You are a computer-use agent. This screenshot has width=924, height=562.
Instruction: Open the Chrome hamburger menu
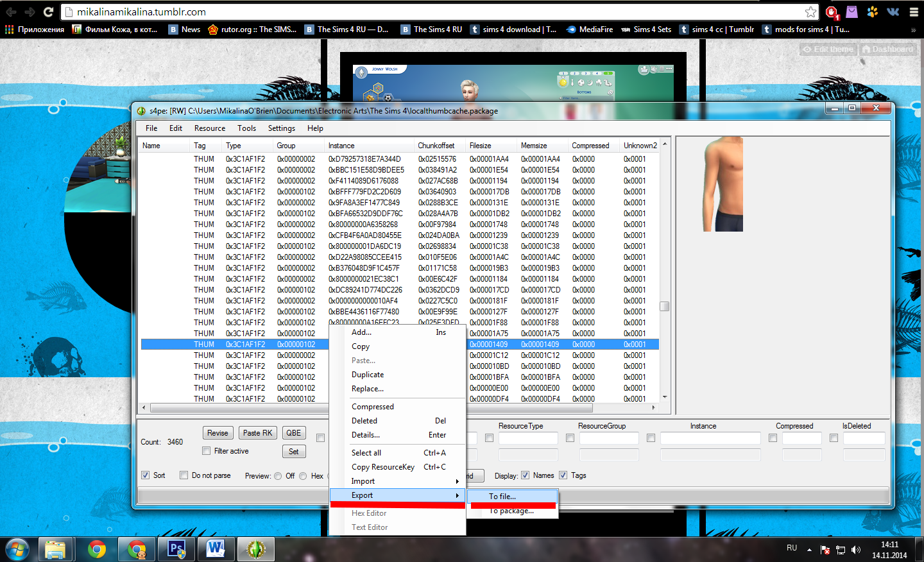pos(913,12)
